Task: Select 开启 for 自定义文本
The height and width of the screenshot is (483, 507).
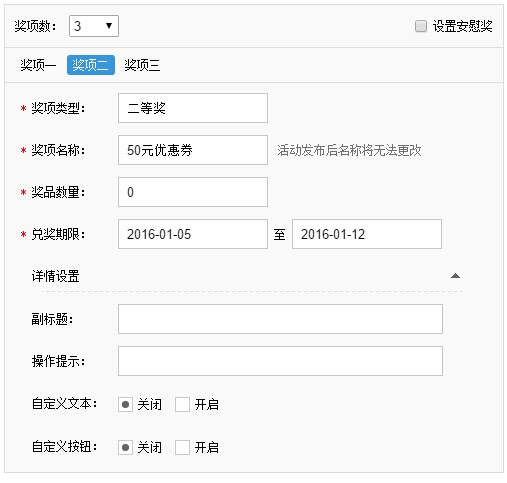Action: point(182,405)
